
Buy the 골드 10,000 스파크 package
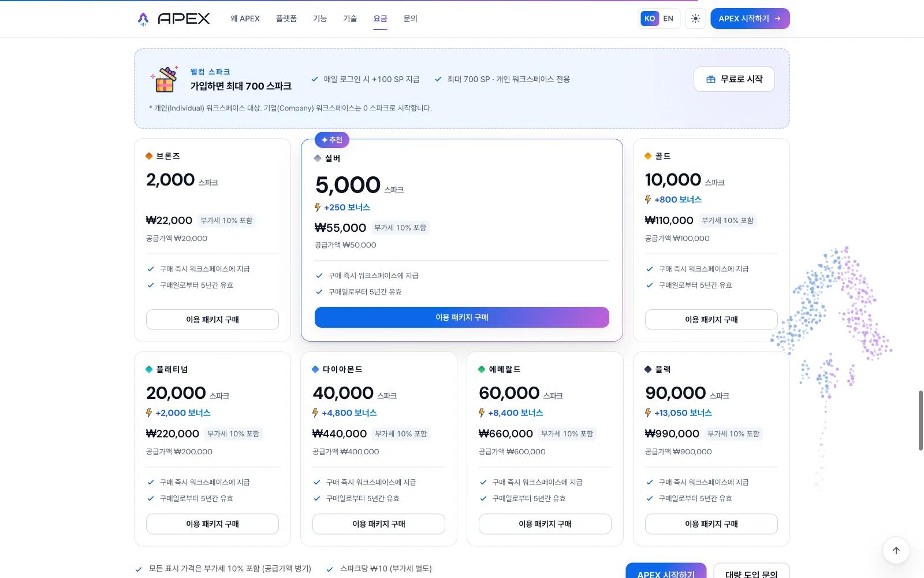[x=711, y=320]
